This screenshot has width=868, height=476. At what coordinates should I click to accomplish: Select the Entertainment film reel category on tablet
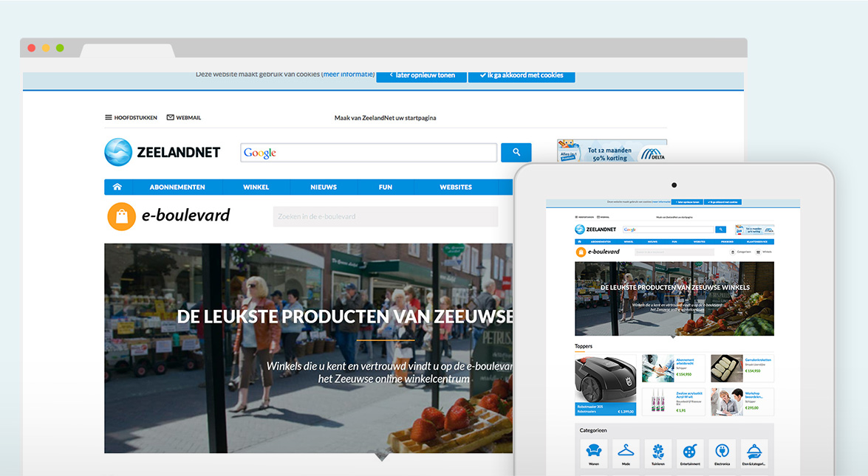click(x=690, y=453)
